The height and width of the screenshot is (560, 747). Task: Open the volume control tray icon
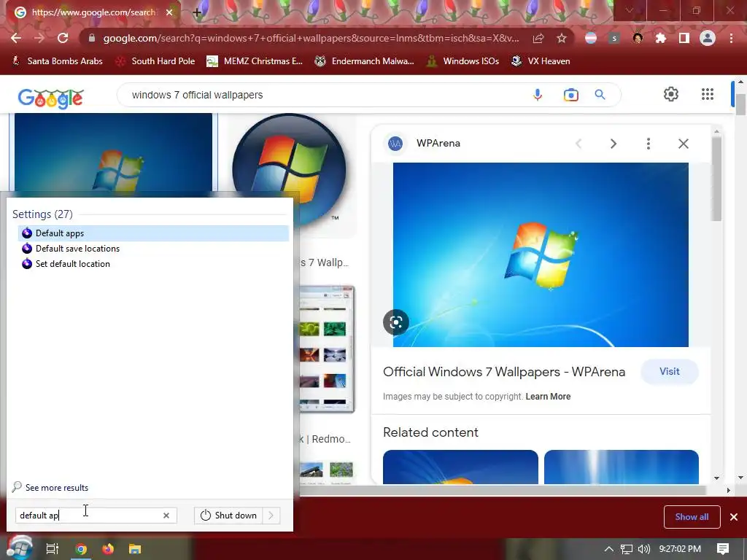[643, 549]
